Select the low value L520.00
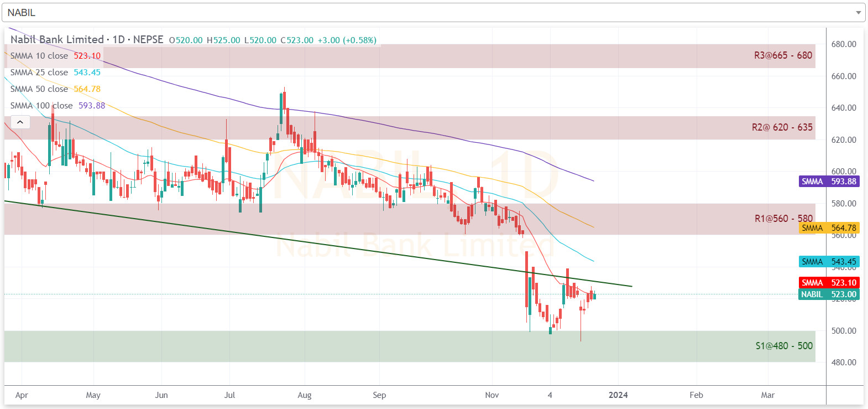868x409 pixels. point(260,40)
